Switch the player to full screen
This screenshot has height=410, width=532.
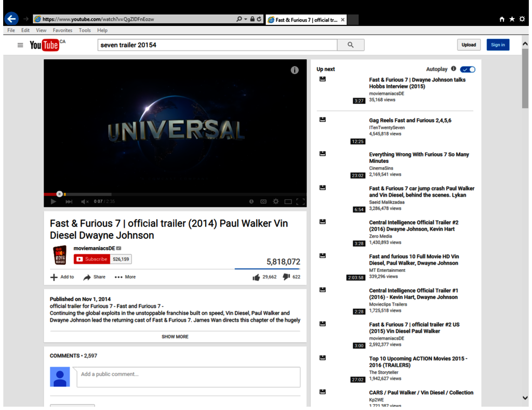click(x=300, y=201)
